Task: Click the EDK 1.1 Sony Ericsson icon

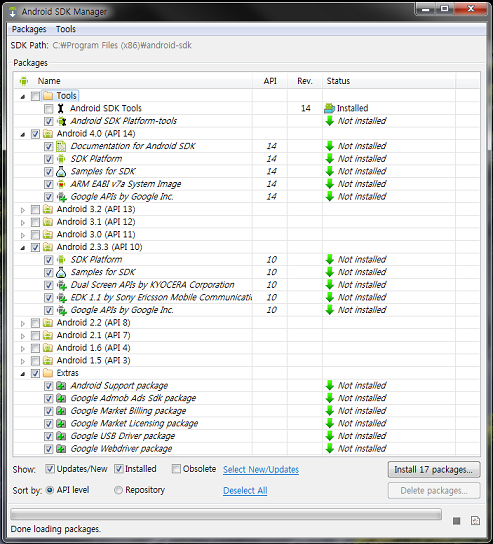Action: tap(61, 298)
